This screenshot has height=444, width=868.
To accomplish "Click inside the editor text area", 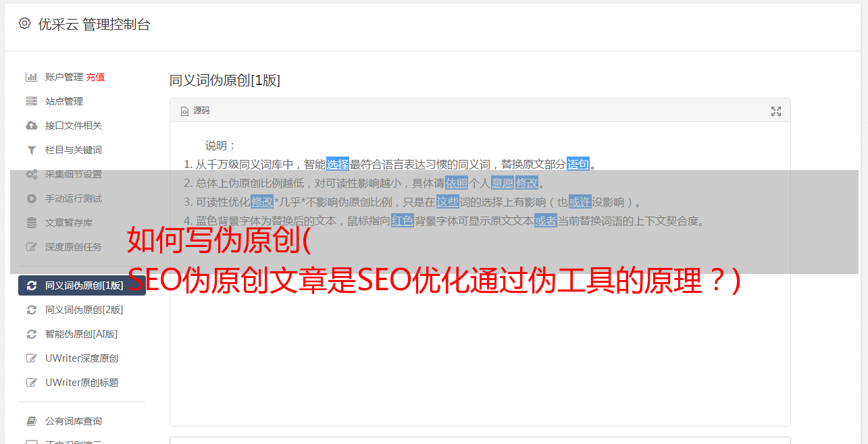I will [x=480, y=324].
